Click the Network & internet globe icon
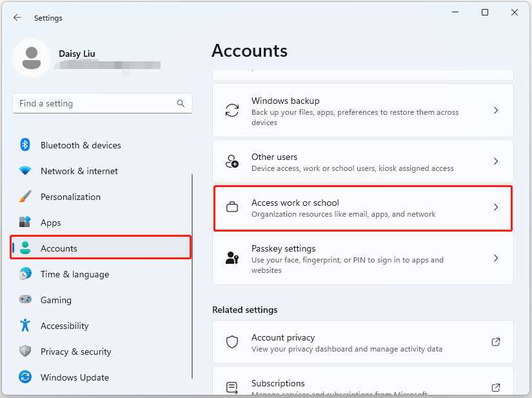 (25, 171)
